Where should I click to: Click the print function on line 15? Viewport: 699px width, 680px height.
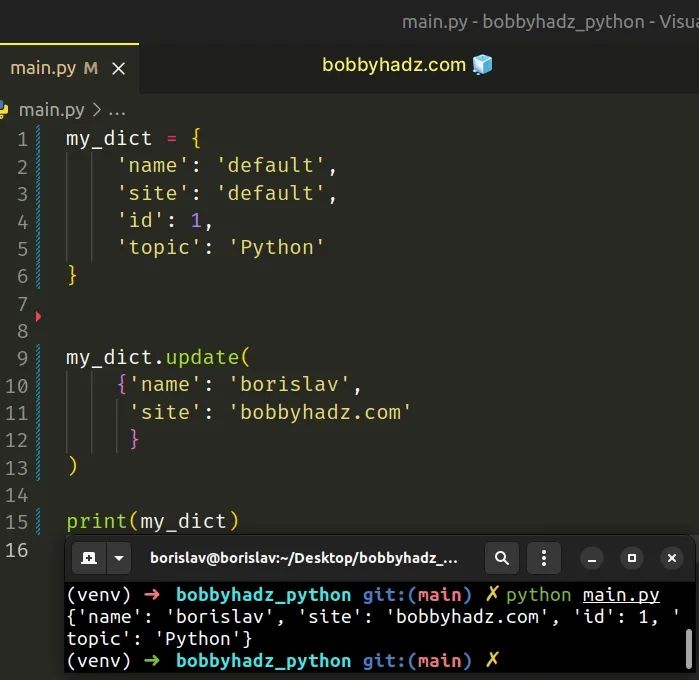point(97,522)
